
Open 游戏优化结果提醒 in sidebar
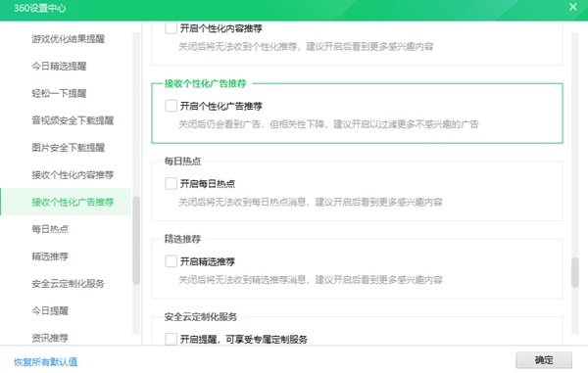68,38
